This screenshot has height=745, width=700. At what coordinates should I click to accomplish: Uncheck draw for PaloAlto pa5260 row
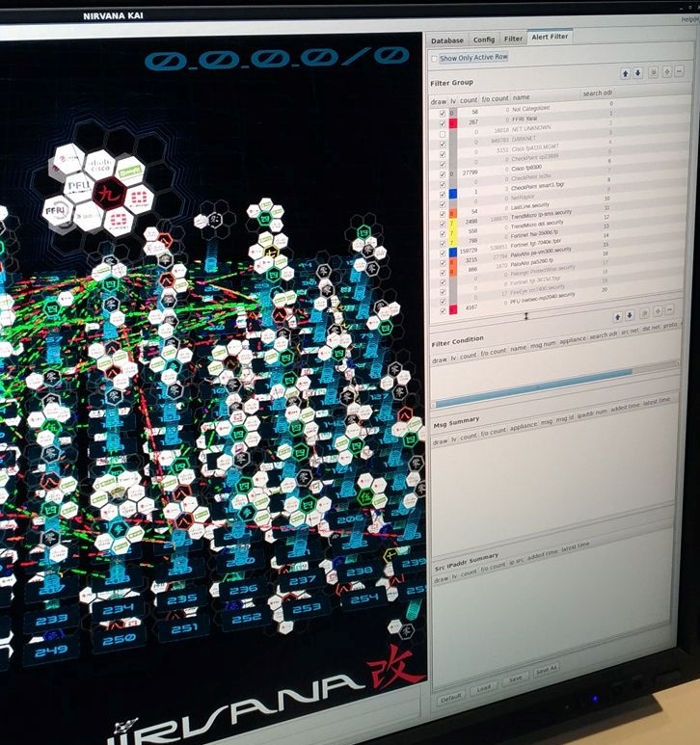(443, 272)
